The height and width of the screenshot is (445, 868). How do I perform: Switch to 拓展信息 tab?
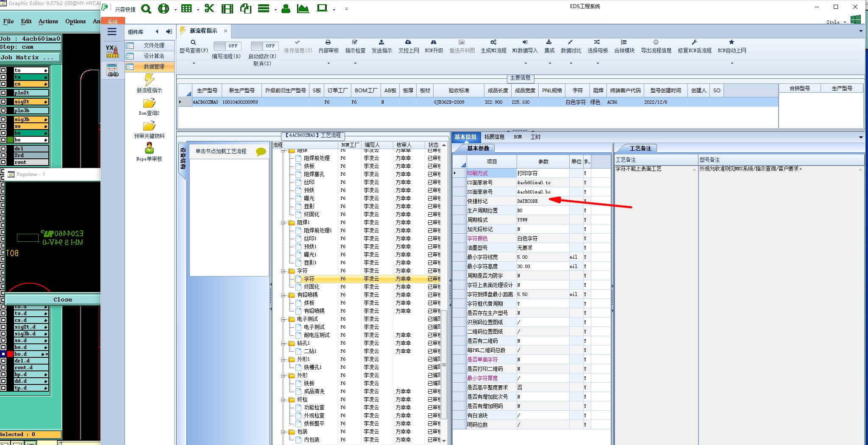click(494, 137)
